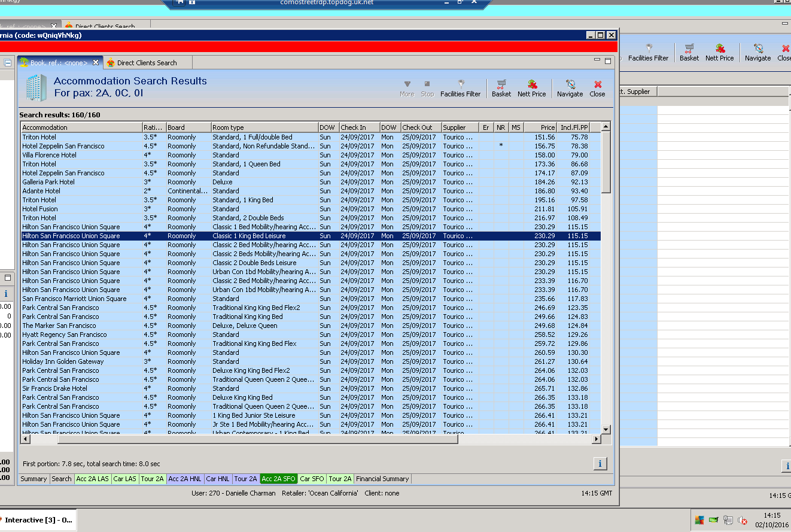Open the Interactive [3] taskbar button

coord(38,520)
